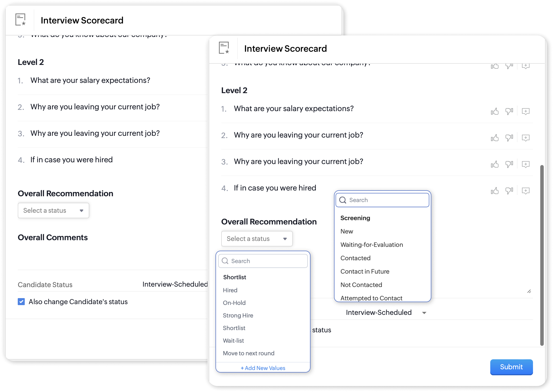Open the front 'Select a status' dropdown
Screen dimensions: 553x392
coord(257,239)
